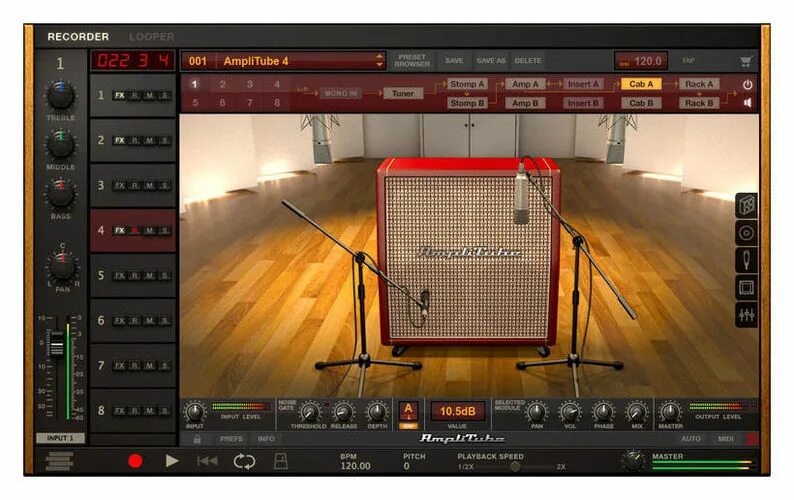Click the BPM 120.00 field
794x500 pixels.
(355, 461)
